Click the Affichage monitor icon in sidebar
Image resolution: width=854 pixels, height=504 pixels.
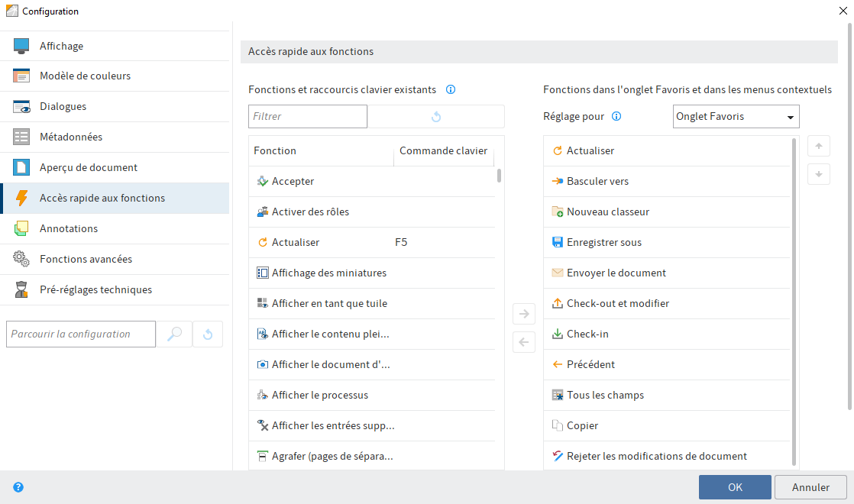[20, 45]
